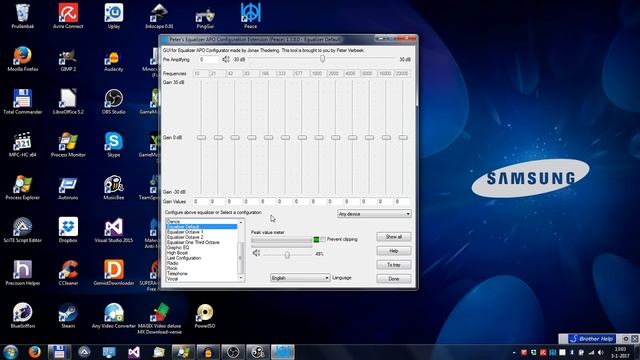Select Equalizer One Third Octave configuration

click(x=193, y=242)
